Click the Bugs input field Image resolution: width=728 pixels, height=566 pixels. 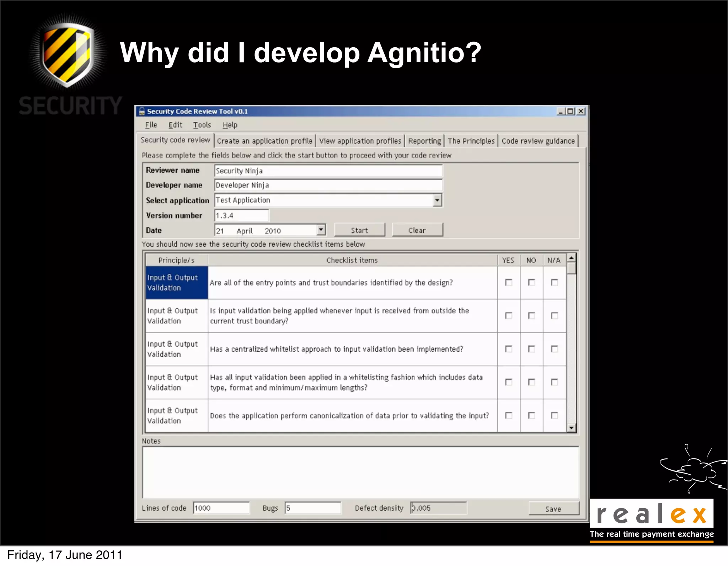click(x=313, y=508)
